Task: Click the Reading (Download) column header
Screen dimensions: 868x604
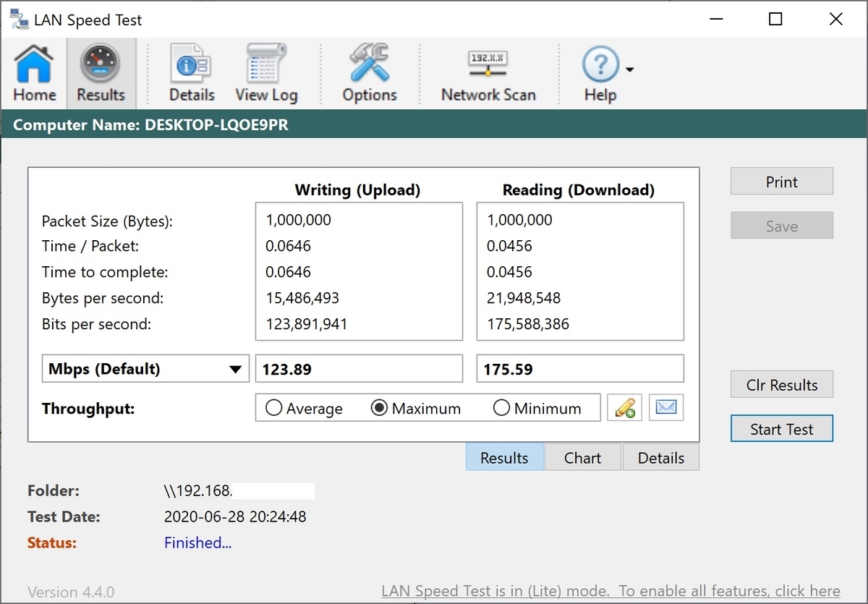Action: click(x=579, y=190)
